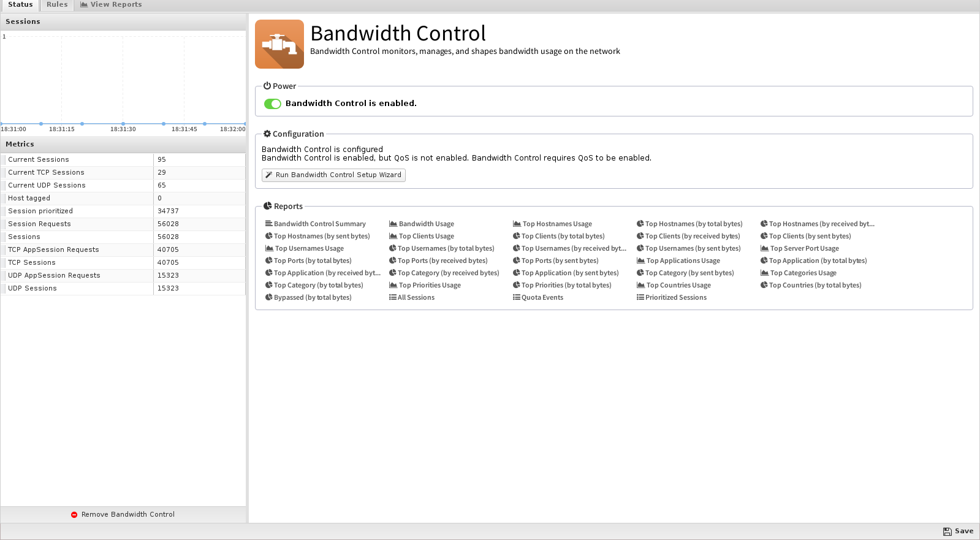Click the pie icon beside Top Hostnames (by total bytes)

click(640, 224)
